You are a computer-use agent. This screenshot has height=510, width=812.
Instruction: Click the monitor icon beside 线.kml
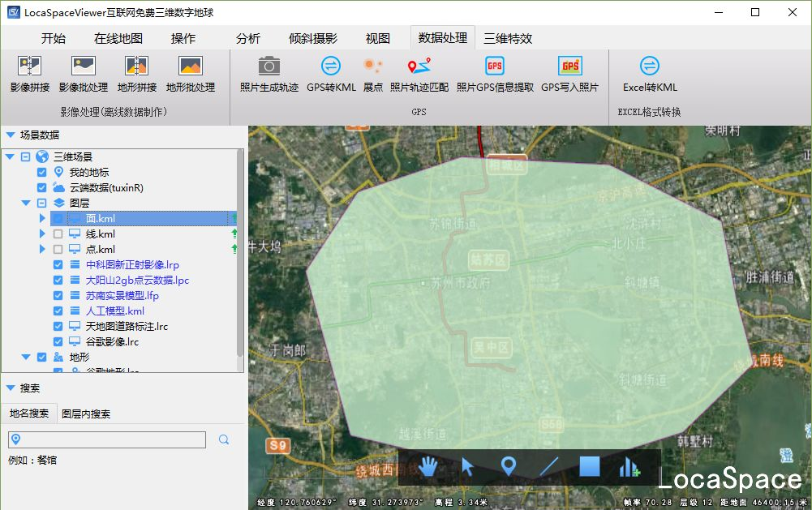75,234
